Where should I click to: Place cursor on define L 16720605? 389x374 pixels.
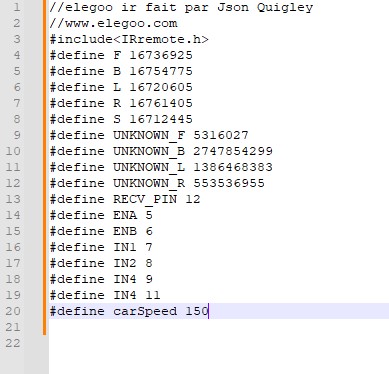(121, 87)
